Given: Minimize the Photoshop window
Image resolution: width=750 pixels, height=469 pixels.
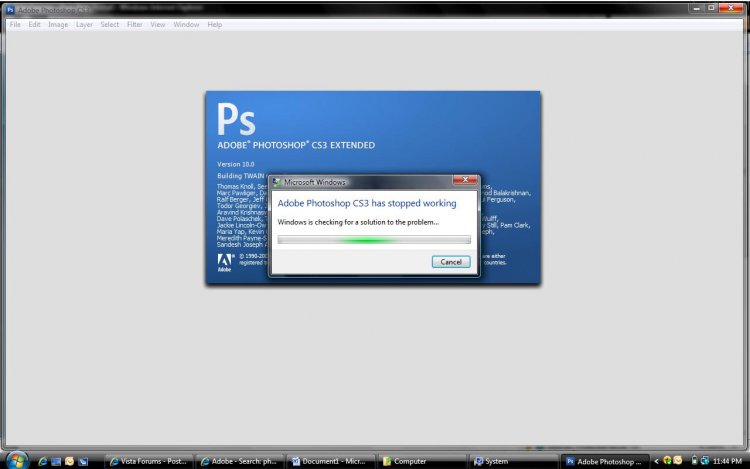Looking at the screenshot, I should 696,8.
